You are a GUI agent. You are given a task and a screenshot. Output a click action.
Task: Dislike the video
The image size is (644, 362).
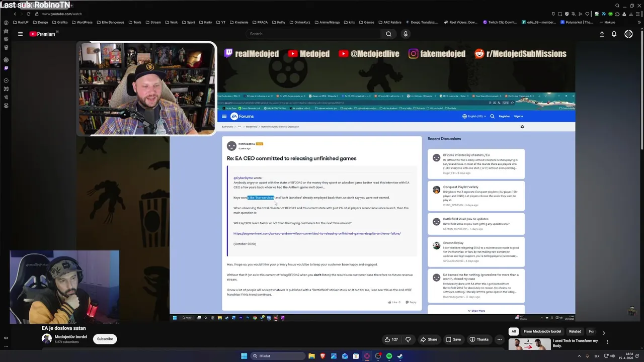tap(408, 339)
